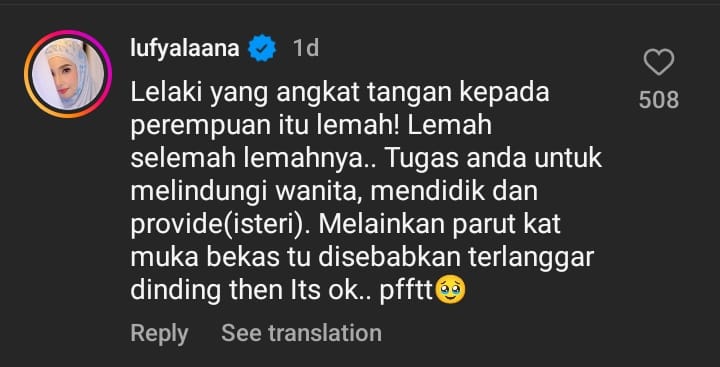Click the word "Lelaki" starting the comment

coord(163,93)
